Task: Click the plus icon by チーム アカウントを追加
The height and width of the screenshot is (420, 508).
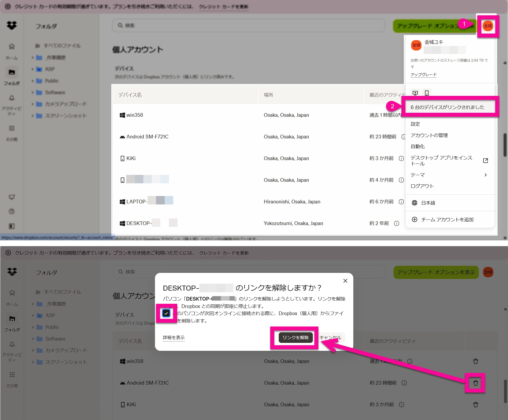Action: coord(414,220)
